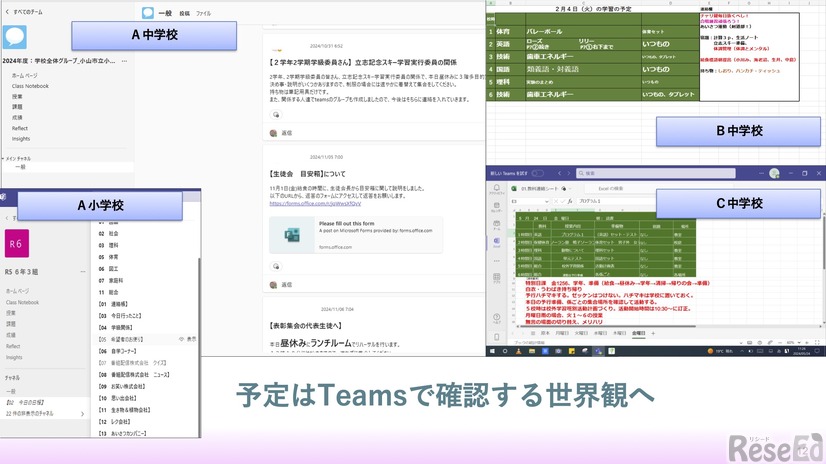Select the 【06 自学コーナー】 channel in A小学校 list
Image resolution: width=826 pixels, height=464 pixels.
pyautogui.click(x=117, y=351)
